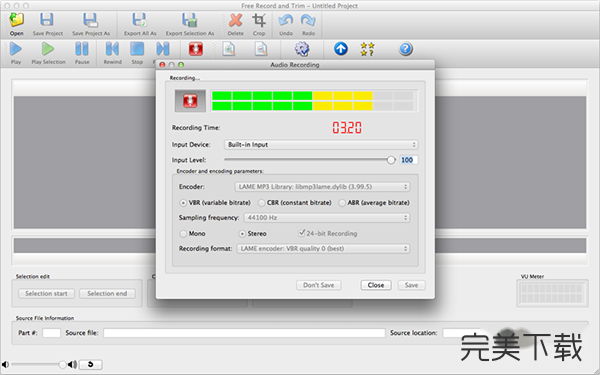The height and width of the screenshot is (375, 600).
Task: Click the Selection start button
Action: pyautogui.click(x=46, y=293)
